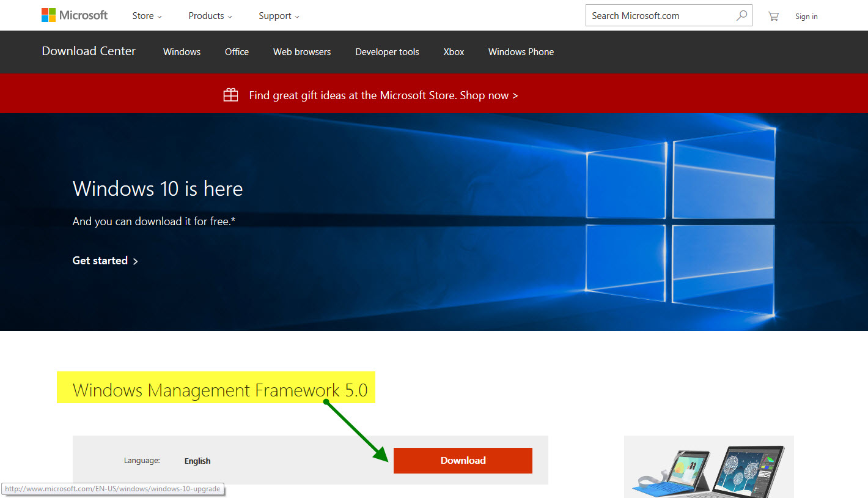The image size is (868, 498).
Task: Click the Microsoft Store gift ideas banner
Action: point(383,95)
